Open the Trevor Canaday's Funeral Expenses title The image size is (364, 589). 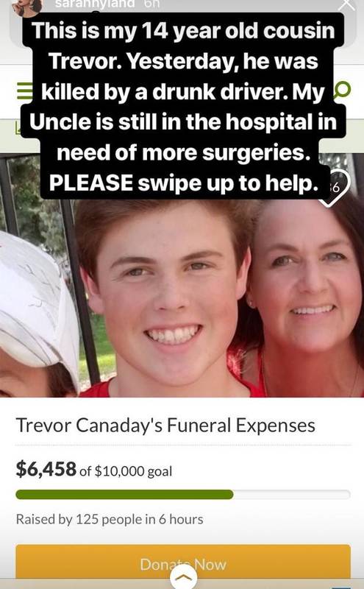click(165, 426)
